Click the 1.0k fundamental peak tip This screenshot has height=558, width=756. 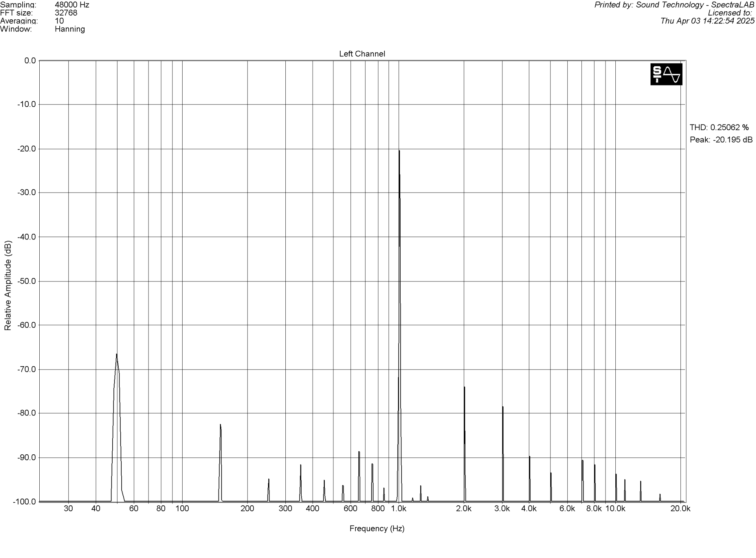[399, 151]
